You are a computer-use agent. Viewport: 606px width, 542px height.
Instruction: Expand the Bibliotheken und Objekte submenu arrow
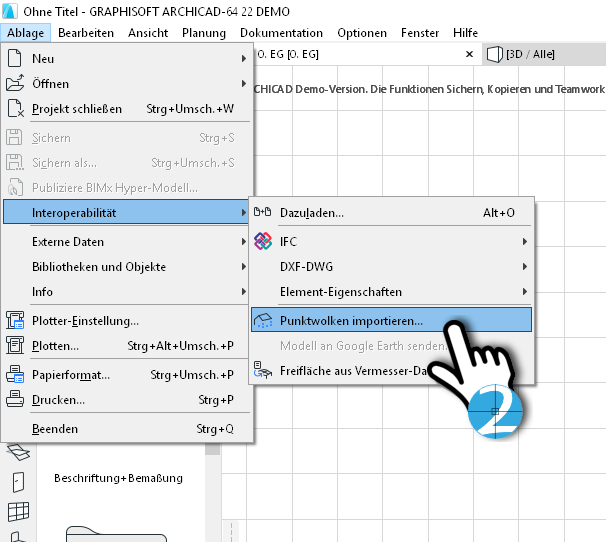[x=243, y=266]
